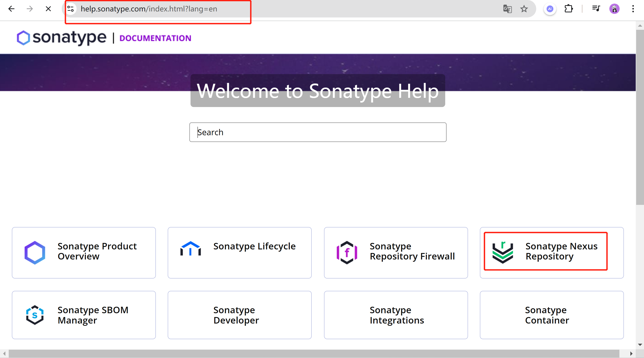Viewport: 644px width, 358px height.
Task: Open the AI extension icon
Action: [x=550, y=9]
